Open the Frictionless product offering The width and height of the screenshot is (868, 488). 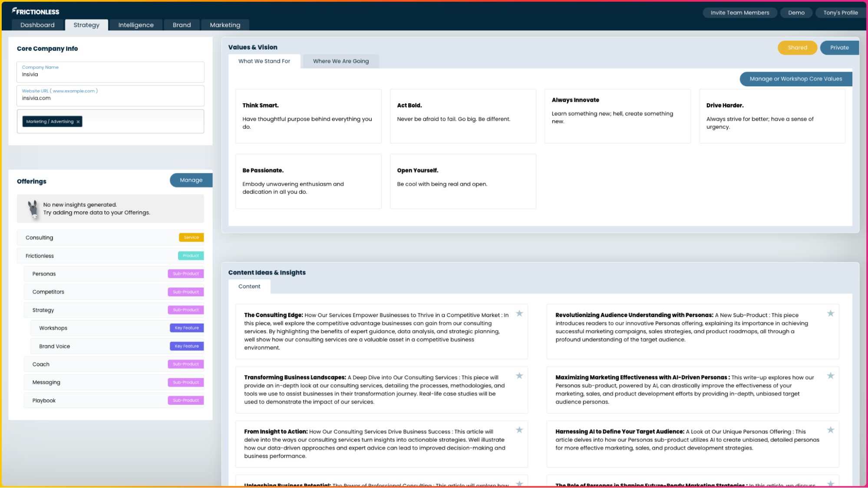(x=40, y=256)
